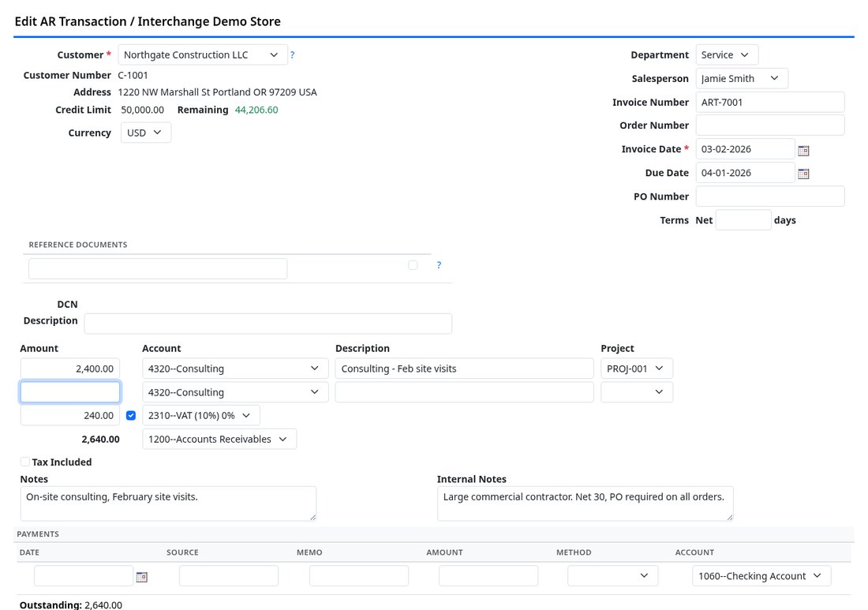Click the empty second line description field

(465, 392)
